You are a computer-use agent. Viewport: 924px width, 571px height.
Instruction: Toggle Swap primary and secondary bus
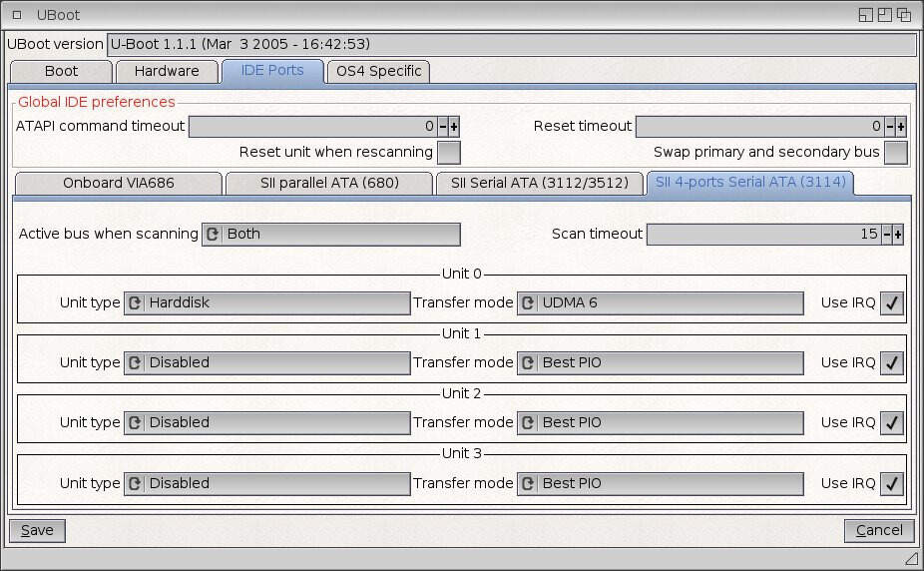click(x=896, y=153)
